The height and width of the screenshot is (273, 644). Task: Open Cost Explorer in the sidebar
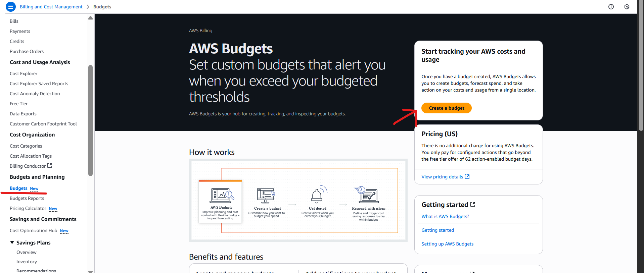pyautogui.click(x=24, y=73)
